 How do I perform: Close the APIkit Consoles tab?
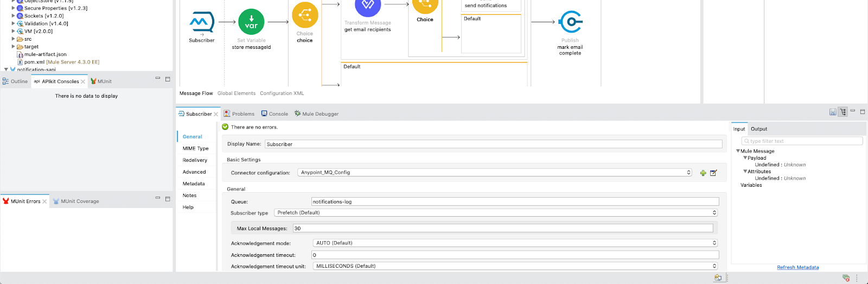[83, 81]
